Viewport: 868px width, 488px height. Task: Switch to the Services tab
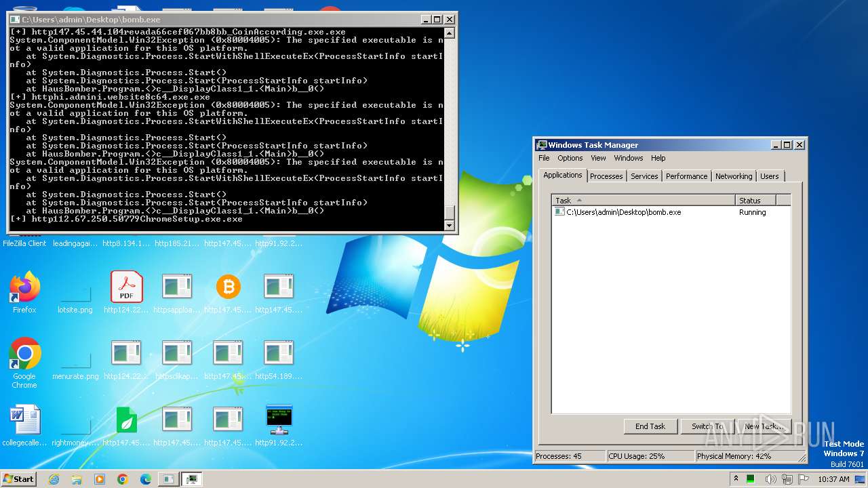click(644, 176)
